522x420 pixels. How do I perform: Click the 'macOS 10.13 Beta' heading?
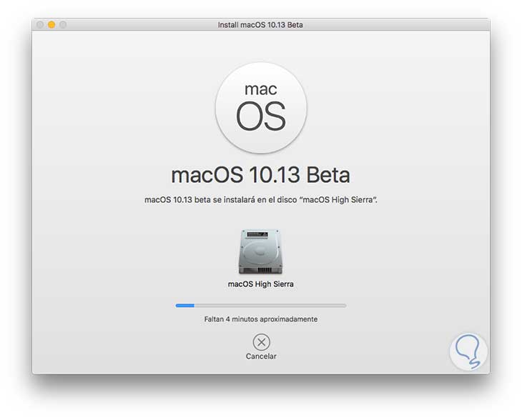(260, 175)
